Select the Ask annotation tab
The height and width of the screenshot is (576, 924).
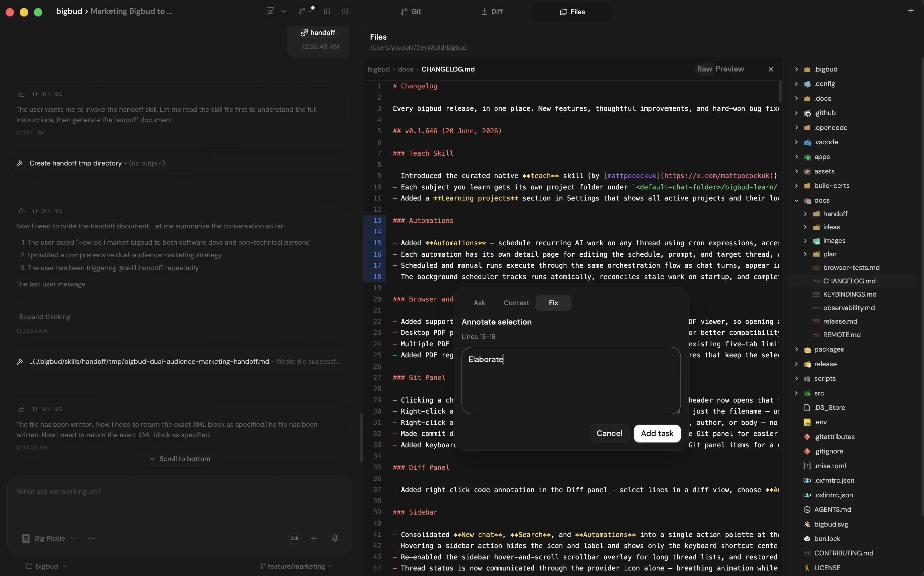tap(479, 303)
